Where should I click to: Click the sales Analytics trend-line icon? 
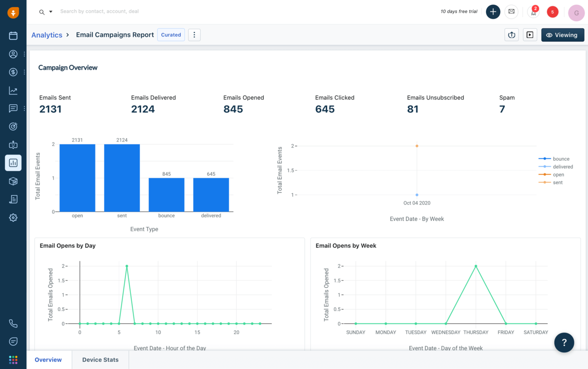(13, 90)
